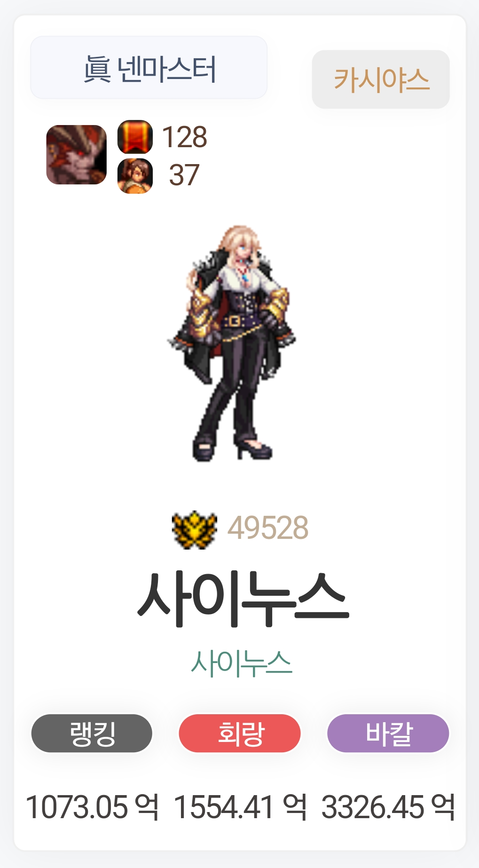Open the 사이누스 character name heading

[x=243, y=599]
